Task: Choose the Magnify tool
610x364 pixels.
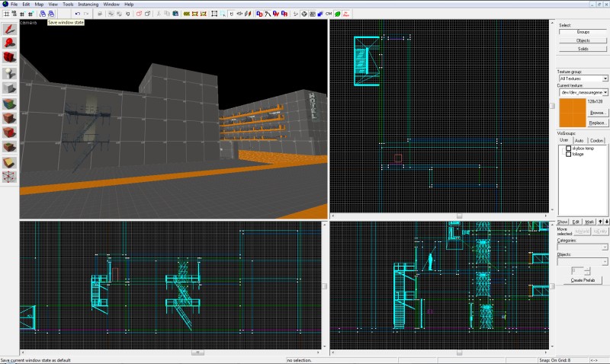Action: 9,43
